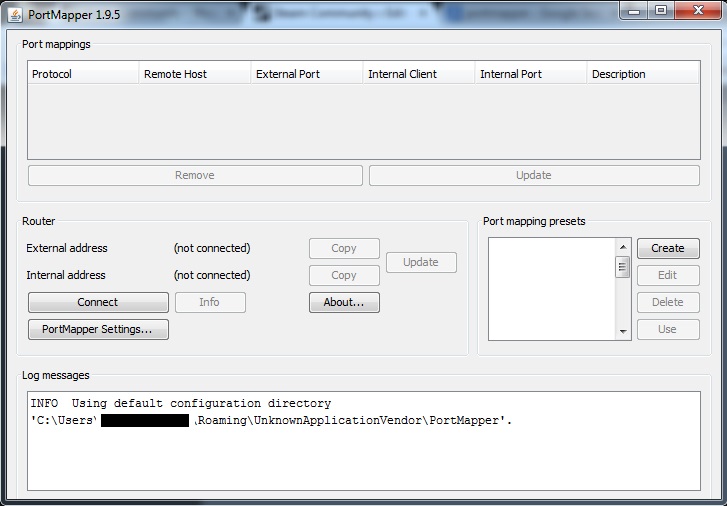Click the 'INFO Using default configuration directory' log line
Image resolution: width=727 pixels, height=506 pixels.
pyautogui.click(x=181, y=404)
